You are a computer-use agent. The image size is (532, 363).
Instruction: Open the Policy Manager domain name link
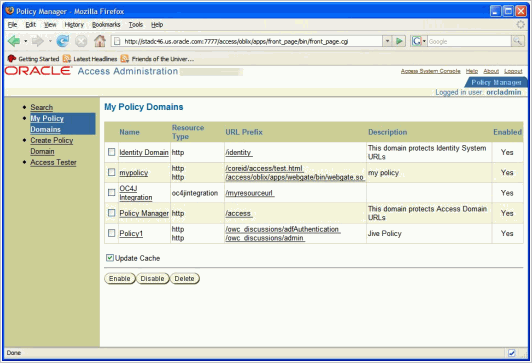click(144, 213)
